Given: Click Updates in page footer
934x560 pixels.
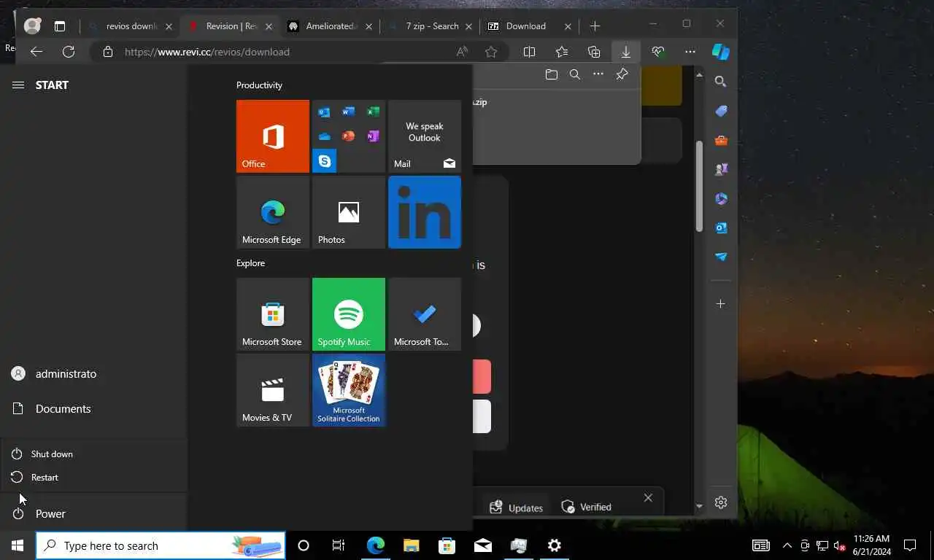Looking at the screenshot, I should pyautogui.click(x=517, y=507).
